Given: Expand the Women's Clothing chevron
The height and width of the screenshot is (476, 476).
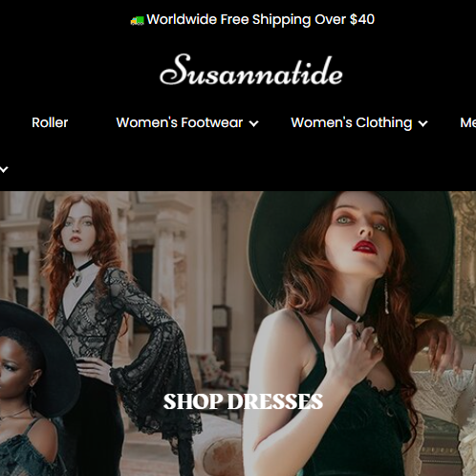Looking at the screenshot, I should point(422,123).
